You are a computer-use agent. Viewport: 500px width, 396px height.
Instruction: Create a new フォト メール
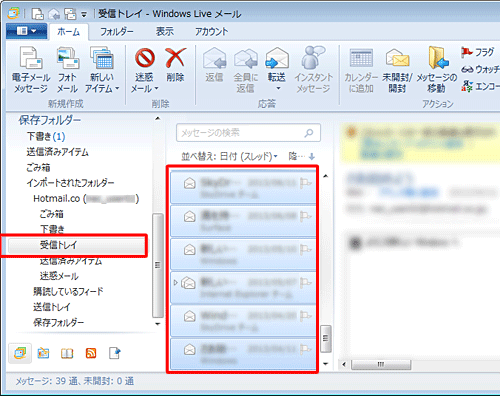67,69
